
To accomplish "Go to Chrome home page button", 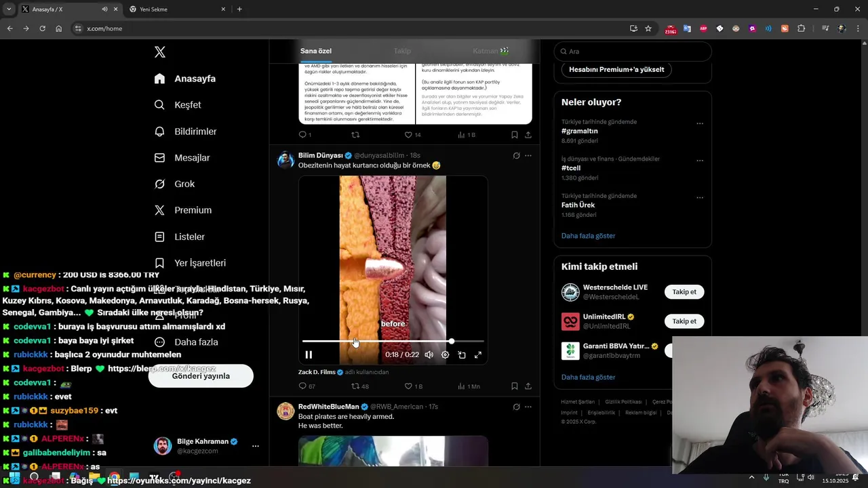I will [58, 28].
